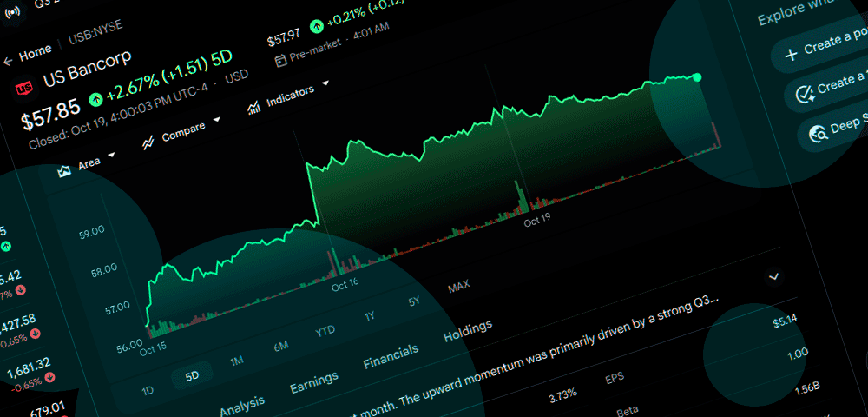Click the red down arrow beside 5.42
The width and height of the screenshot is (868, 417).
(22, 289)
